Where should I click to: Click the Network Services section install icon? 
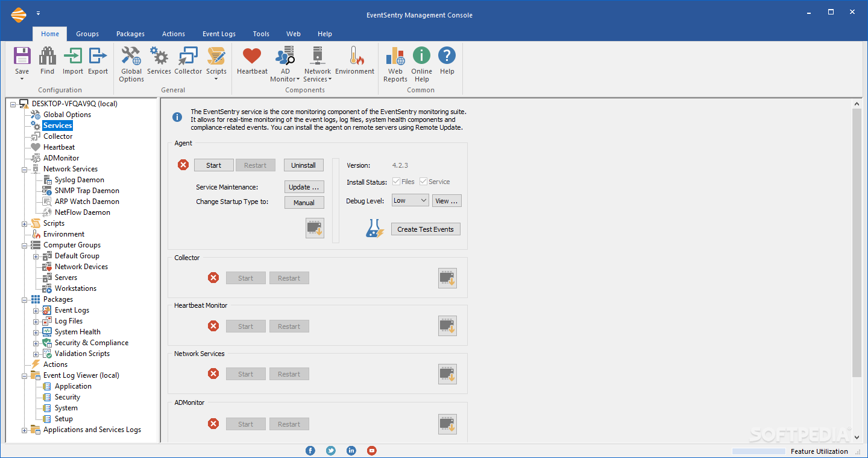click(x=447, y=374)
